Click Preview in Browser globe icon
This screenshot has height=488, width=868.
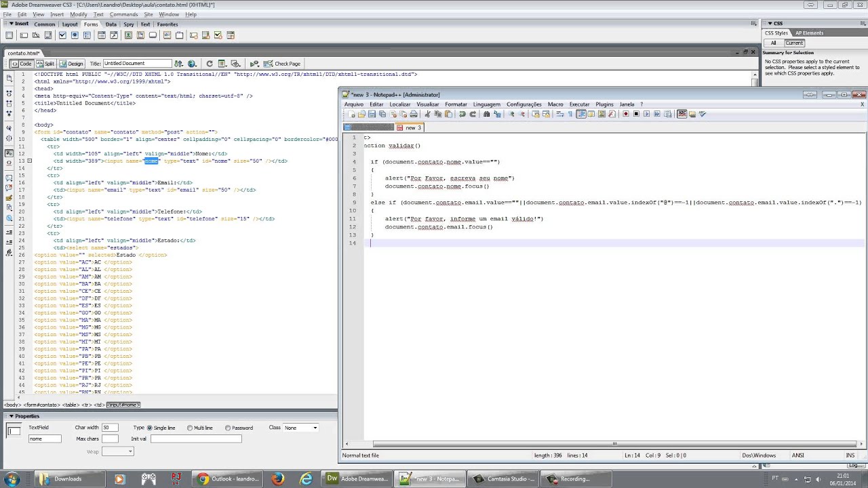[x=192, y=64]
